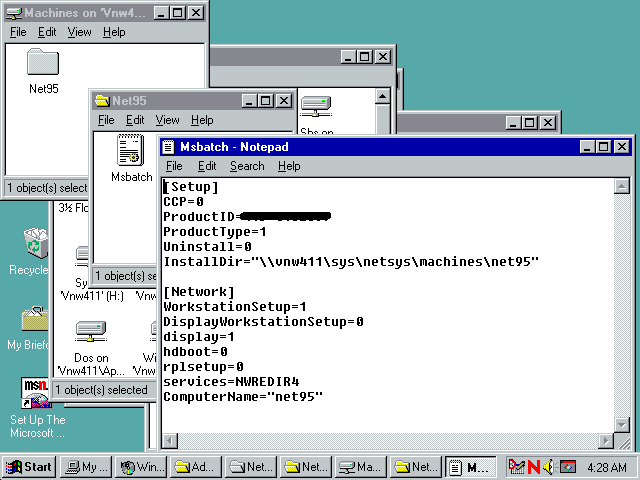Click the 'hdboot=0' line
The image size is (640, 480).
[x=195, y=351]
